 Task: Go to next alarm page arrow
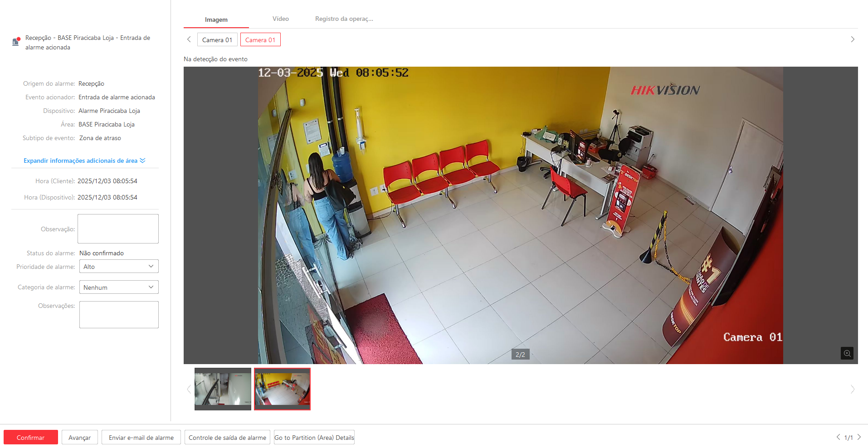tap(859, 437)
